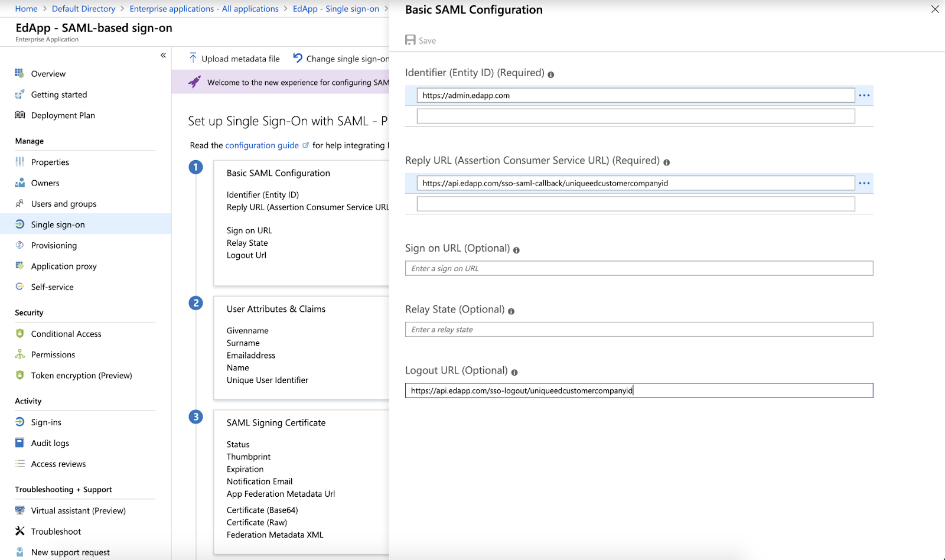This screenshot has width=945, height=560.
Task: Click the Virtual assistant icon
Action: click(x=19, y=510)
